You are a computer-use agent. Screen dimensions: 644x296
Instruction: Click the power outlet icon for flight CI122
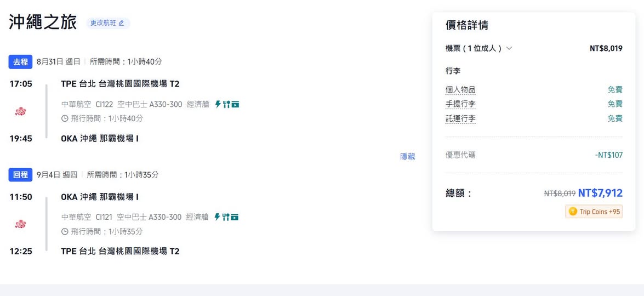pyautogui.click(x=218, y=104)
